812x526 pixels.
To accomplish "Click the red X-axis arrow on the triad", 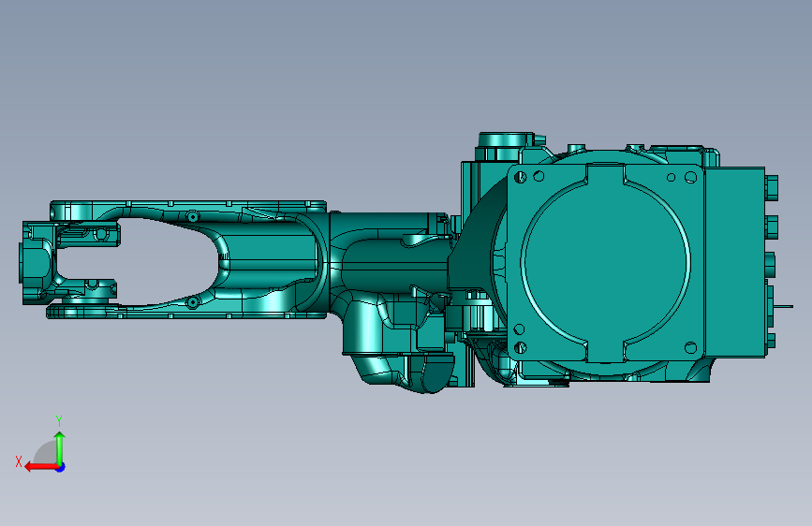I will [40, 467].
